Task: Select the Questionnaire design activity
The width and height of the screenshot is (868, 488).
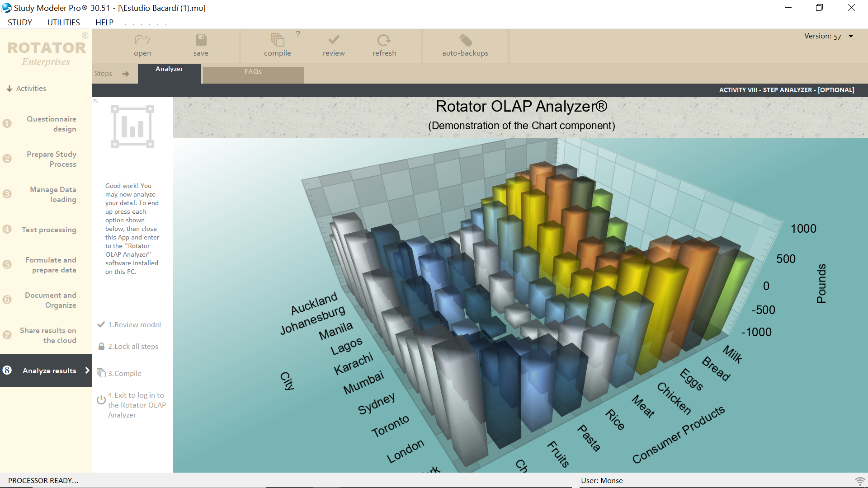Action: click(51, 123)
